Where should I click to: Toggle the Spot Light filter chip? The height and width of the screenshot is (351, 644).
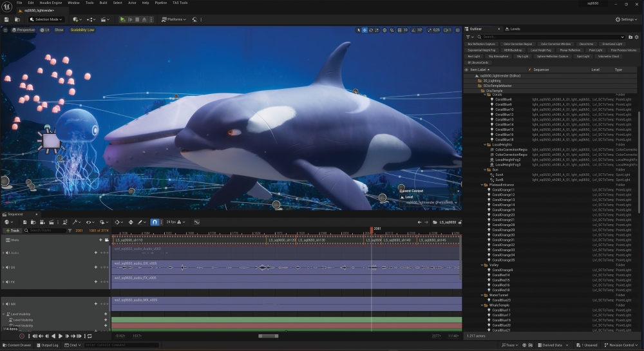point(583,56)
